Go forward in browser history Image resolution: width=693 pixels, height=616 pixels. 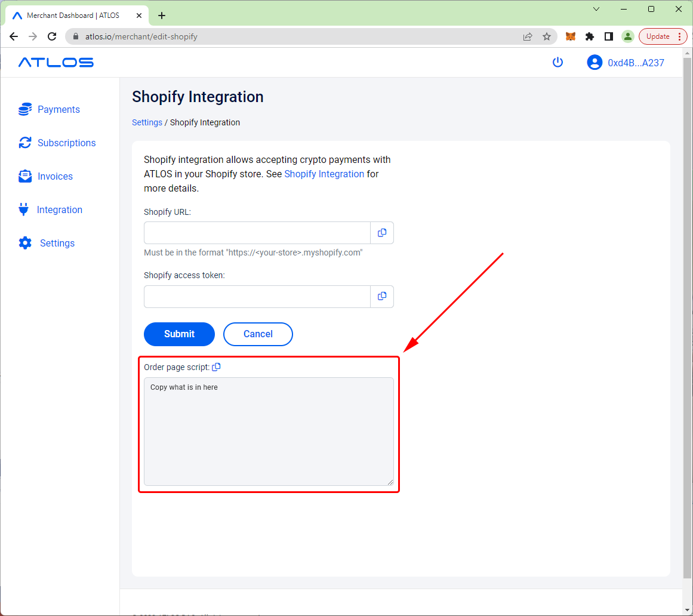[x=33, y=36]
